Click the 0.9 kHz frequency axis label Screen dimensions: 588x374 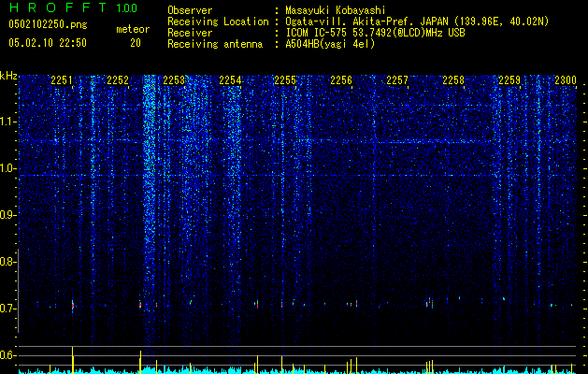tap(8, 215)
